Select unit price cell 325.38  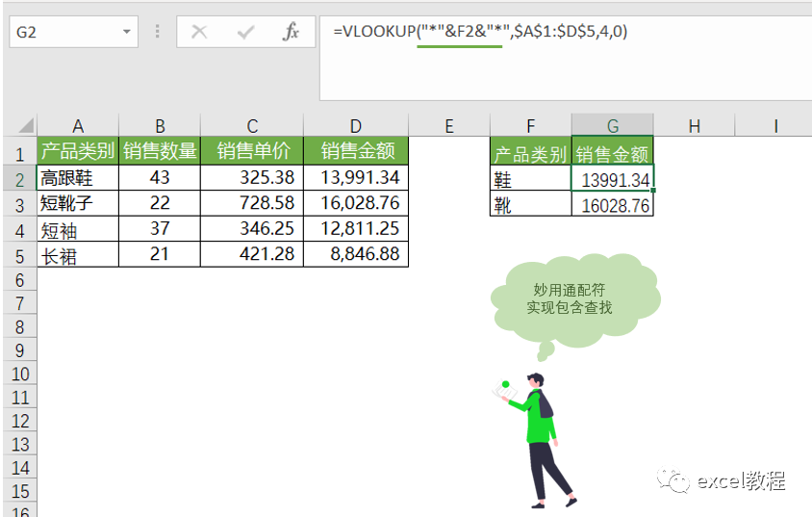click(252, 178)
